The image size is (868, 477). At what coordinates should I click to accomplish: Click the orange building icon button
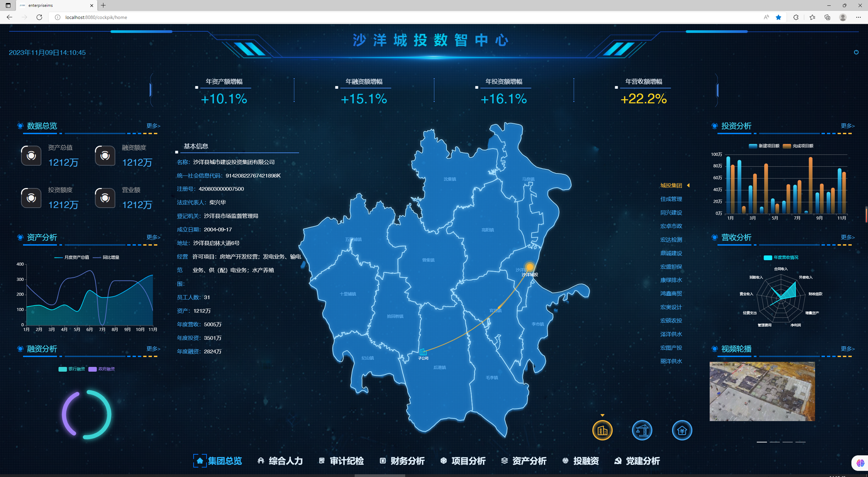[x=602, y=430]
